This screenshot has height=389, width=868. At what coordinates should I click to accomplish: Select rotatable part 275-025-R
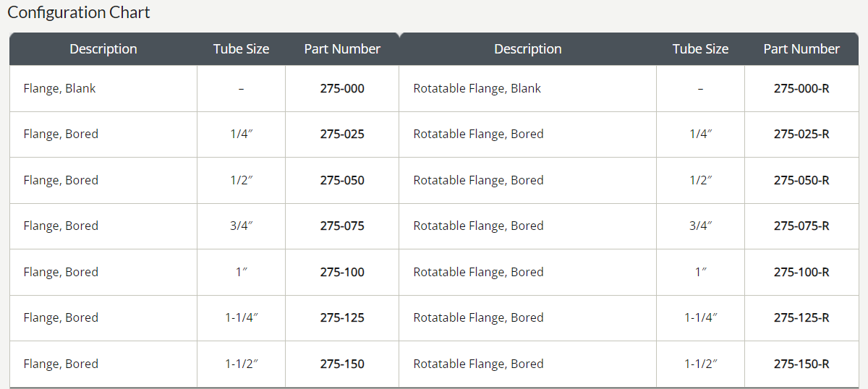801,134
